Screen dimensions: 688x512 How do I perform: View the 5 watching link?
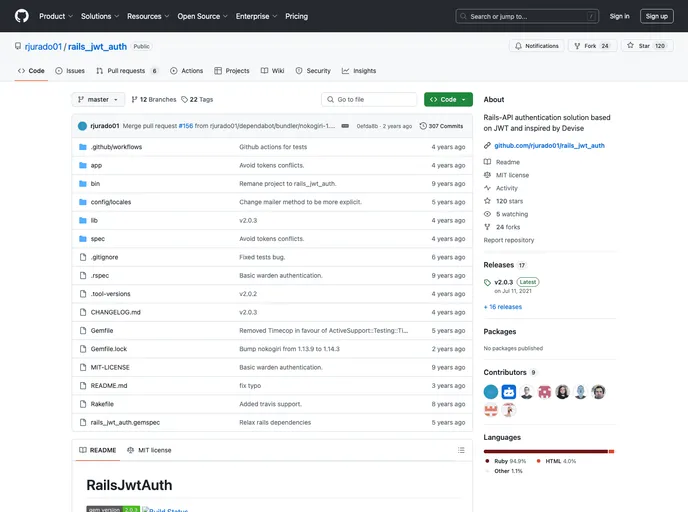point(512,214)
